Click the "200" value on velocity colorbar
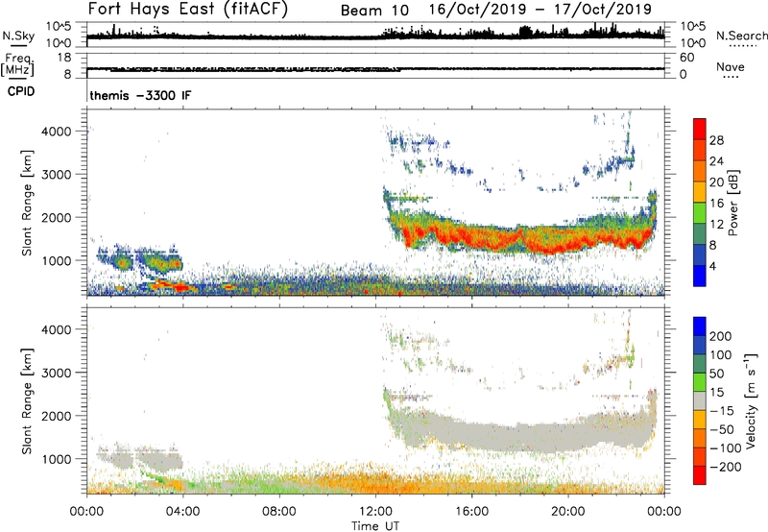This screenshot has width=768, height=532. [x=721, y=336]
